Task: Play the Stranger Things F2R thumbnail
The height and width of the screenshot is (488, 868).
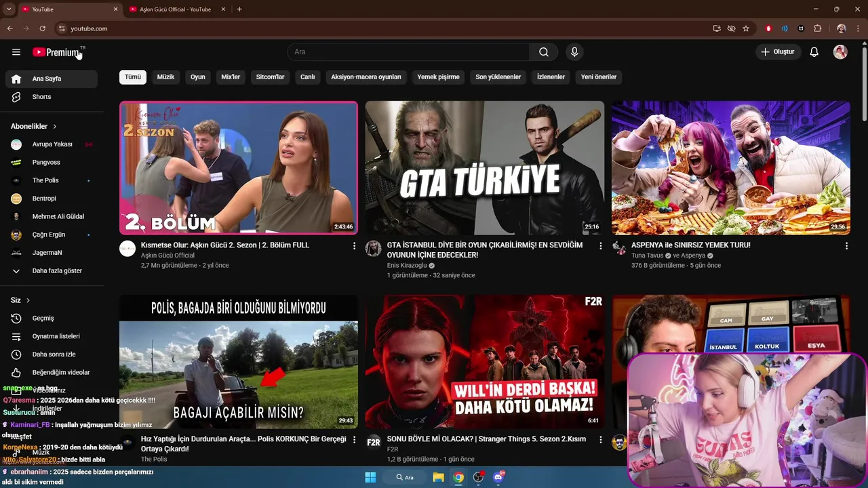Action: point(485,362)
